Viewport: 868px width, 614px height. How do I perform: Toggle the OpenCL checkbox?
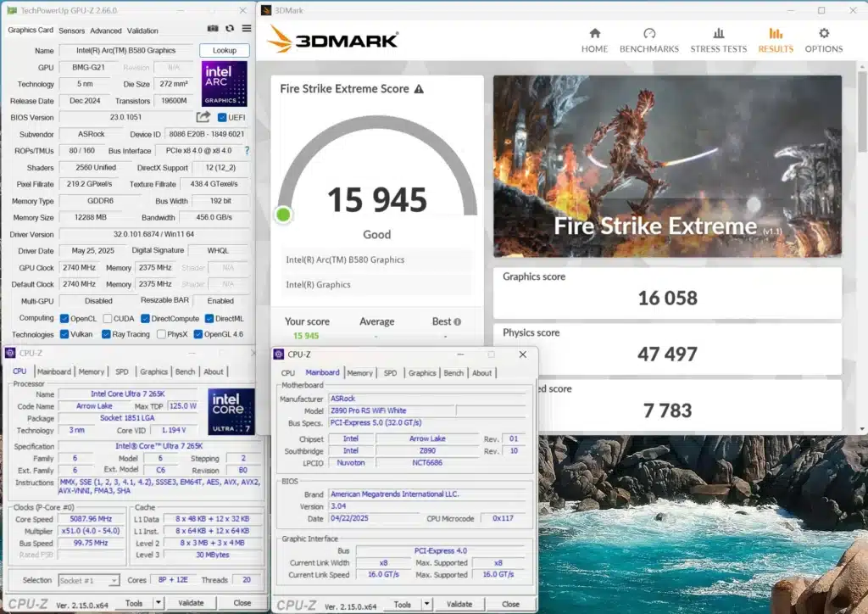tap(64, 318)
